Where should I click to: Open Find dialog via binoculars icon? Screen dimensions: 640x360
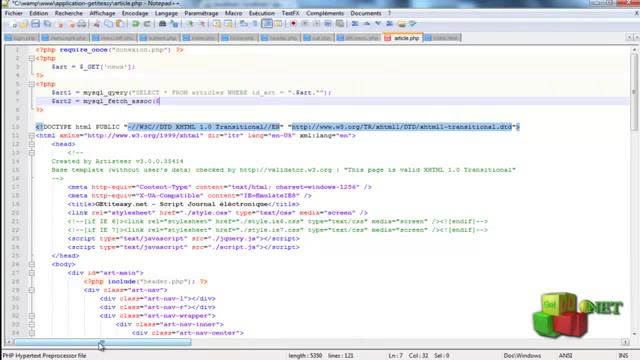click(x=162, y=24)
